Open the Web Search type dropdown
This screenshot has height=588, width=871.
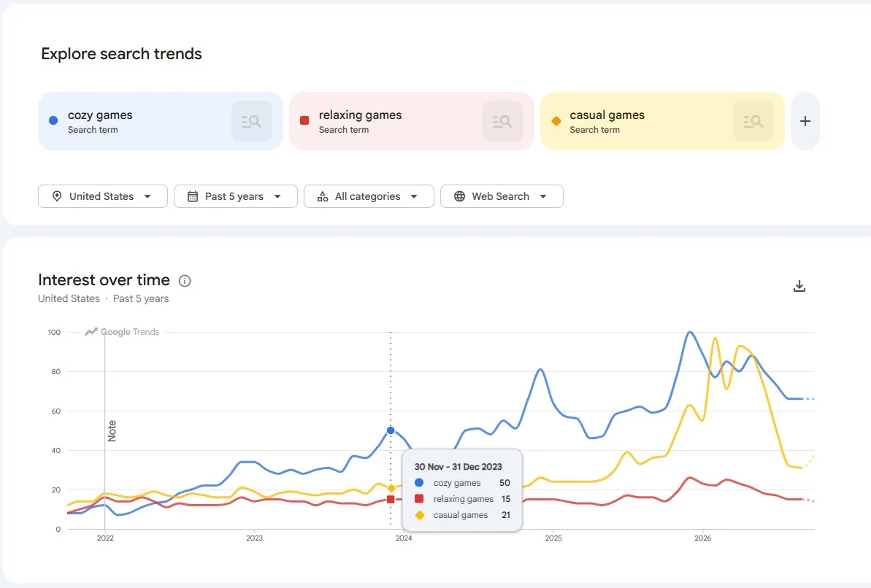tap(502, 196)
